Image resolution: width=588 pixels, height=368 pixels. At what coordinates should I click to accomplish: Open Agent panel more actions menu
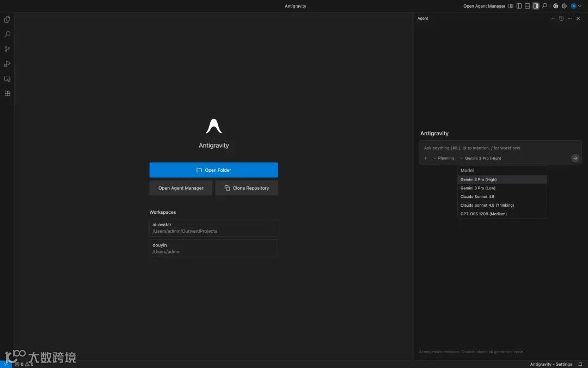point(569,19)
